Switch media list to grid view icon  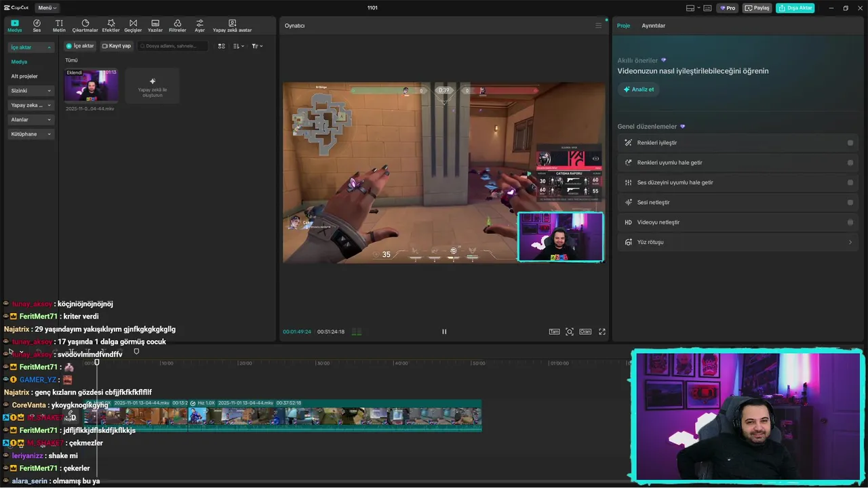point(221,46)
